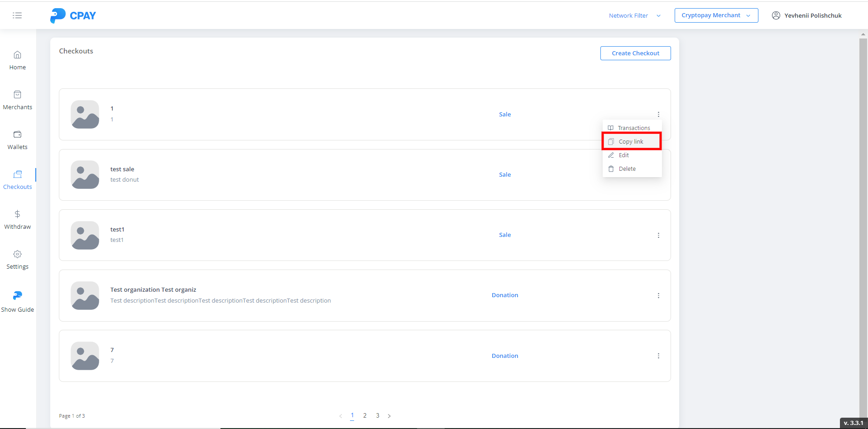Click the test sale checkout thumbnail

click(x=85, y=175)
